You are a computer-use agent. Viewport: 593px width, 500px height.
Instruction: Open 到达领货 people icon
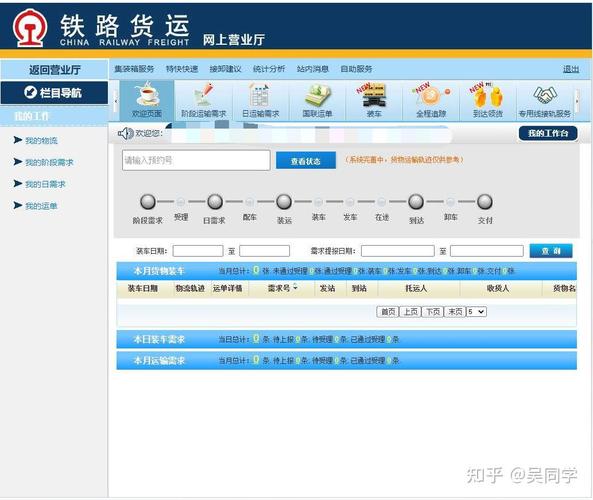(x=487, y=95)
